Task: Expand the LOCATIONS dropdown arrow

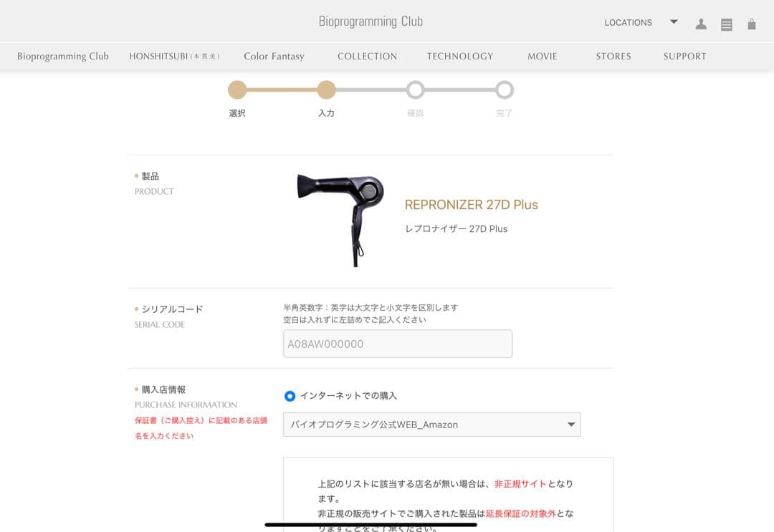Action: (674, 21)
